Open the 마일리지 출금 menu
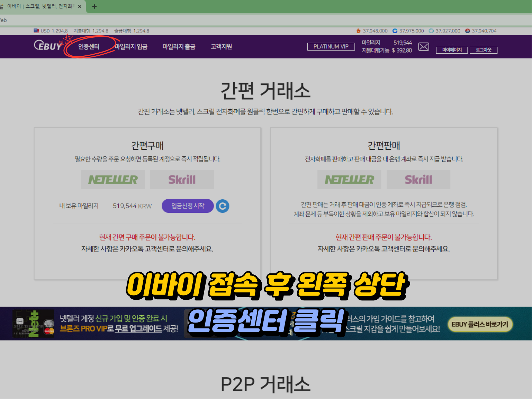 point(179,47)
